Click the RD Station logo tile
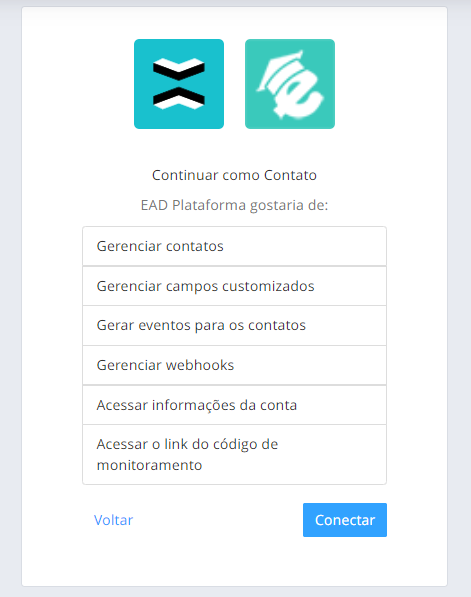The width and height of the screenshot is (471, 597). click(x=179, y=84)
